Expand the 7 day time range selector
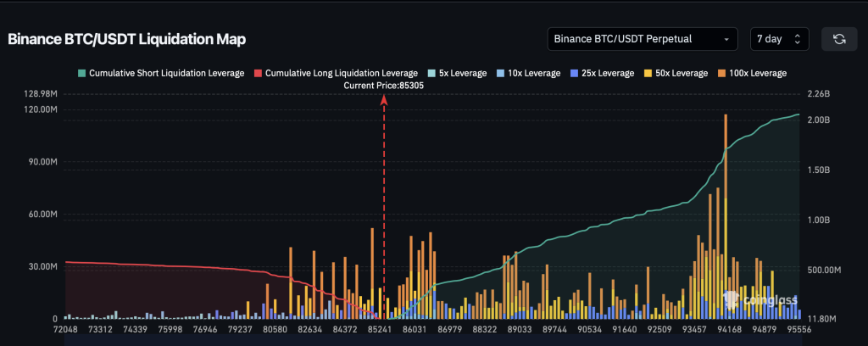The image size is (868, 346). click(779, 39)
